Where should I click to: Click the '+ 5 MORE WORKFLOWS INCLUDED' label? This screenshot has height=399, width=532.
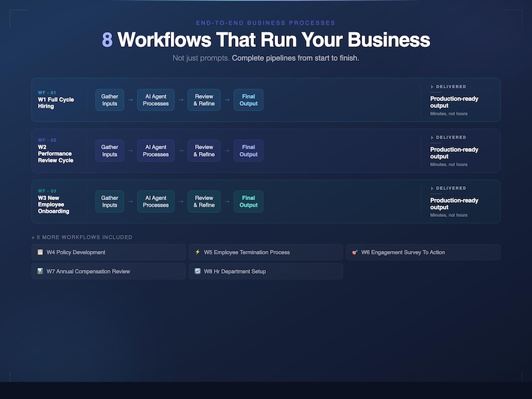pos(82,237)
